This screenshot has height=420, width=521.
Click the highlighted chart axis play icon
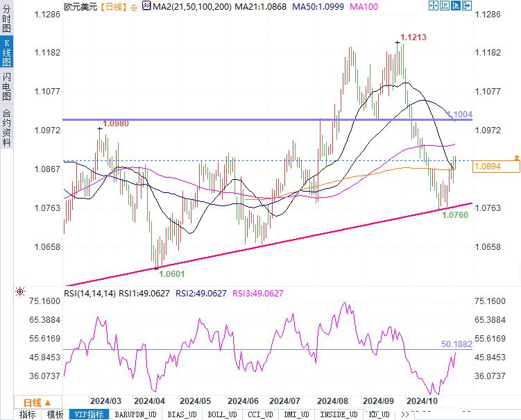456,6
